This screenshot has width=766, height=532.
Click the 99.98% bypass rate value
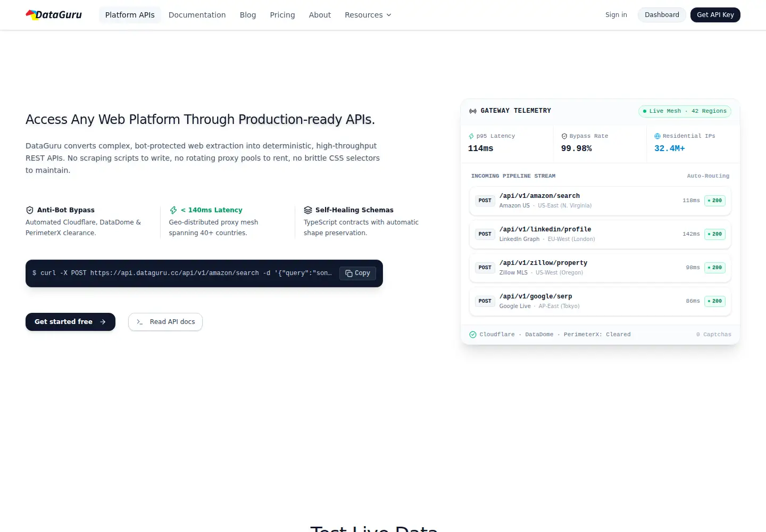577,148
